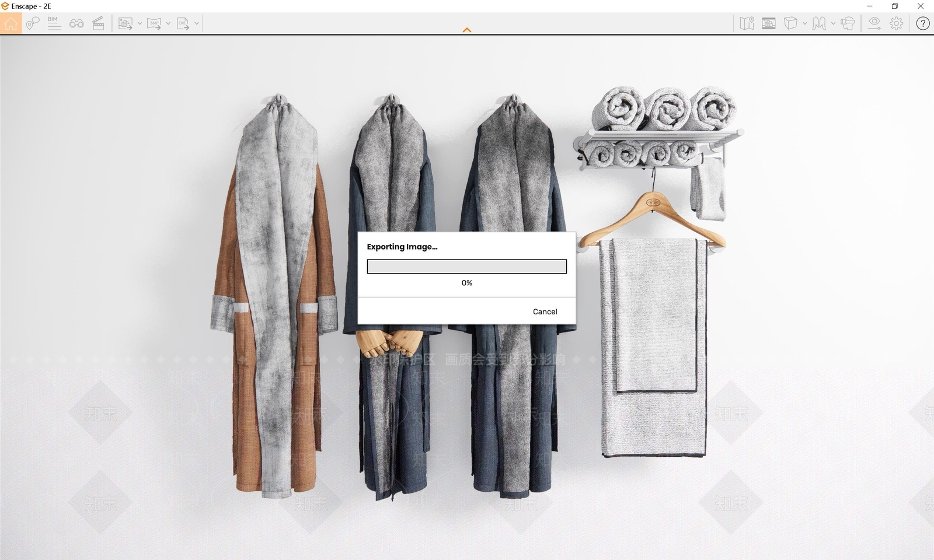
Task: Cancel the image export
Action: pos(545,311)
